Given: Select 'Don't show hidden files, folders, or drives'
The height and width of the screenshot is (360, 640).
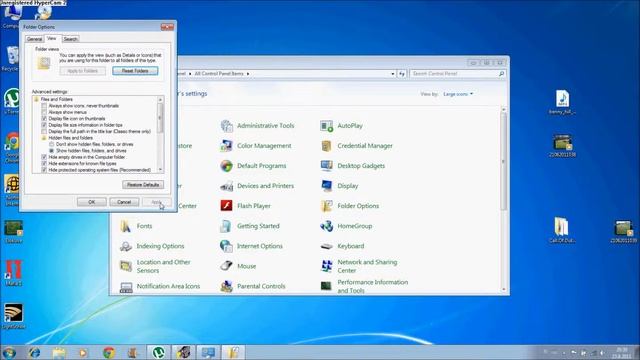Looking at the screenshot, I should [x=51, y=144].
